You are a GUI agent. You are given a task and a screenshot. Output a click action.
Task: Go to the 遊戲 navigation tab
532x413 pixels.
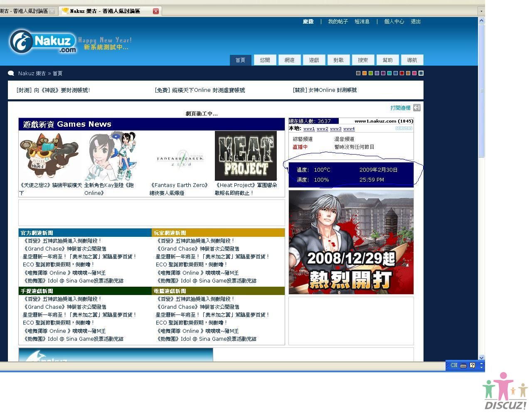pyautogui.click(x=314, y=60)
